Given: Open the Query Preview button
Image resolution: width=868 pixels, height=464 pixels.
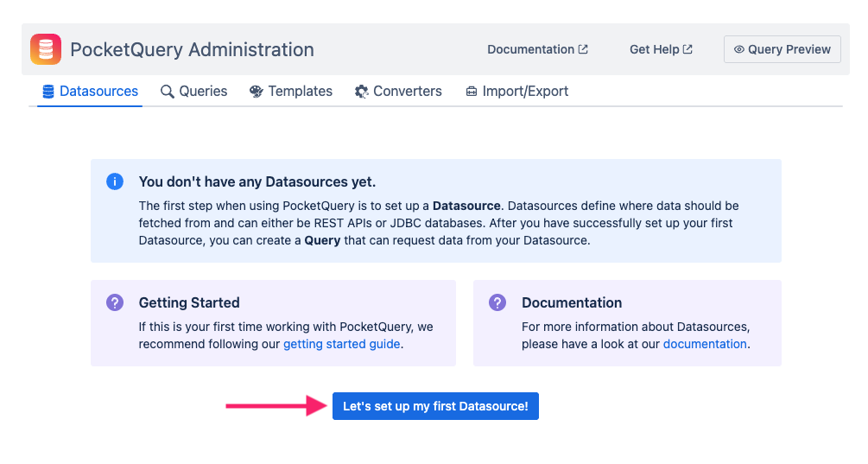Looking at the screenshot, I should 782,49.
